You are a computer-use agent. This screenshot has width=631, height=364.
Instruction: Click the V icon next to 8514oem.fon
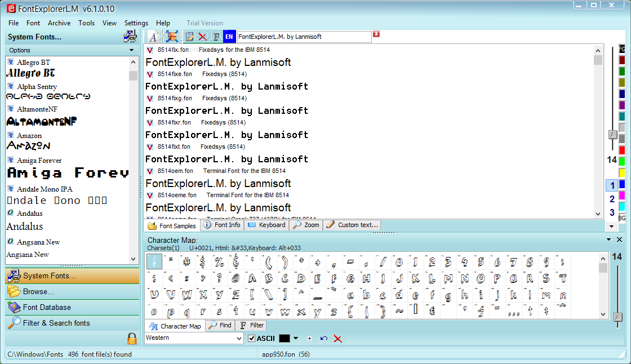tap(150, 171)
